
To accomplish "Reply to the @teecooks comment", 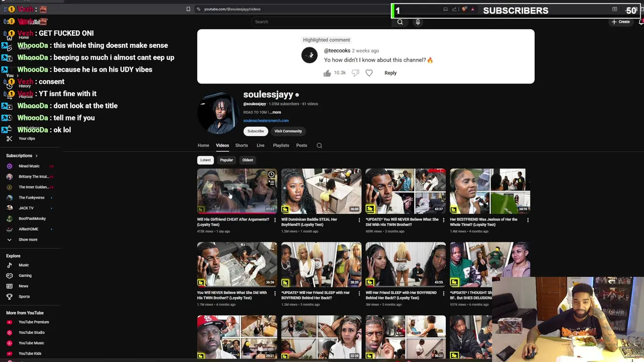I will coord(390,73).
